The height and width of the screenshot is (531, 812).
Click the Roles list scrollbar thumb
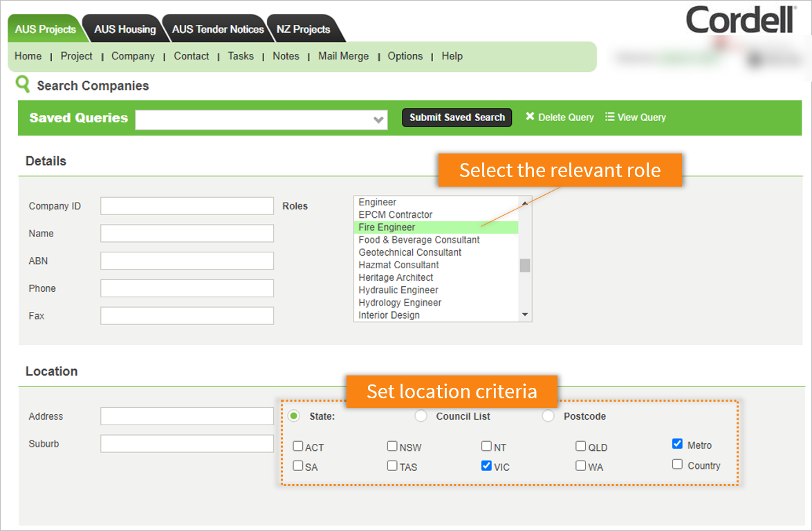pos(524,265)
